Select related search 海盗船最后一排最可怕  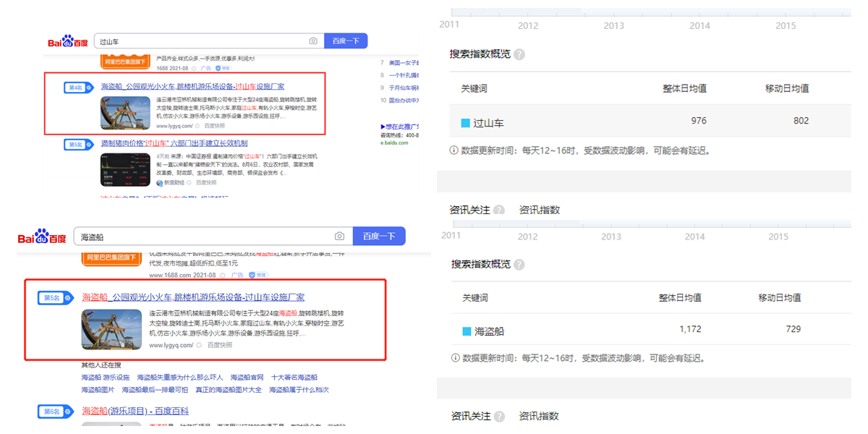155,390
